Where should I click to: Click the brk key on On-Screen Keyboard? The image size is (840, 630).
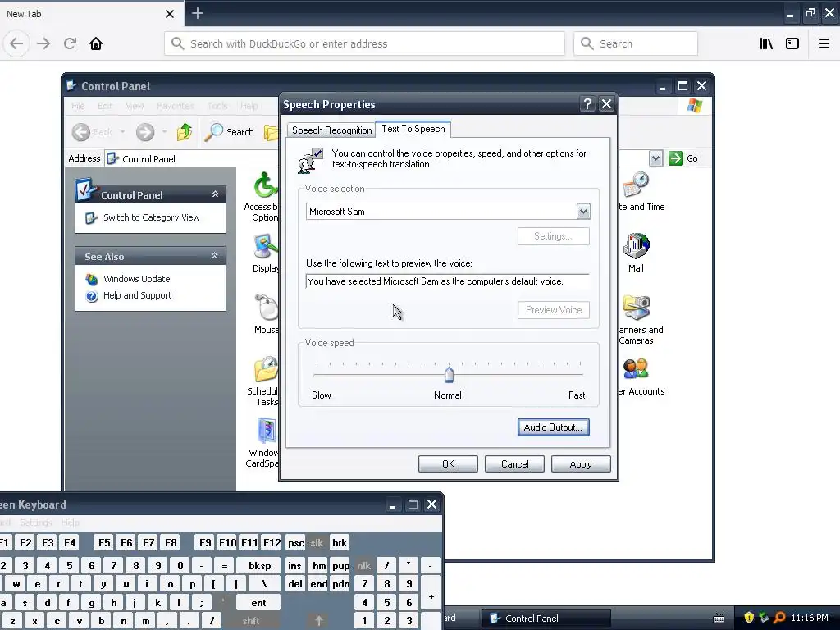click(x=340, y=543)
